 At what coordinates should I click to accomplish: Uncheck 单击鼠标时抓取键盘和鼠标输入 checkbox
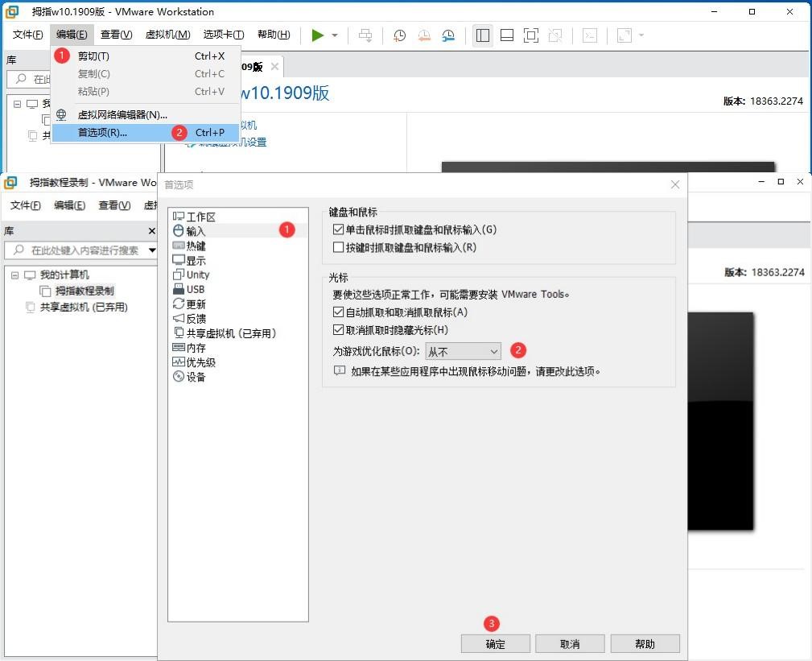(338, 229)
